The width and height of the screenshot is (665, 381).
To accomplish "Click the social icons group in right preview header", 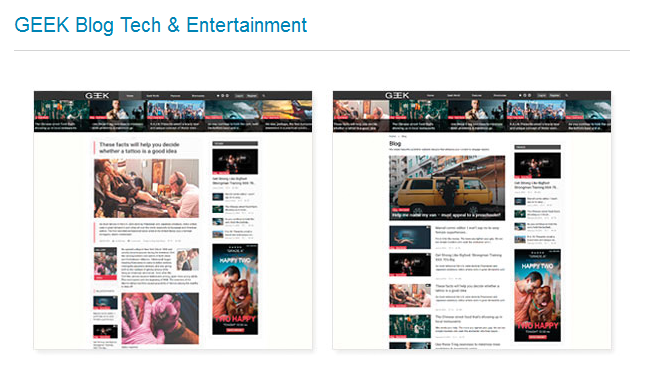I will 525,95.
